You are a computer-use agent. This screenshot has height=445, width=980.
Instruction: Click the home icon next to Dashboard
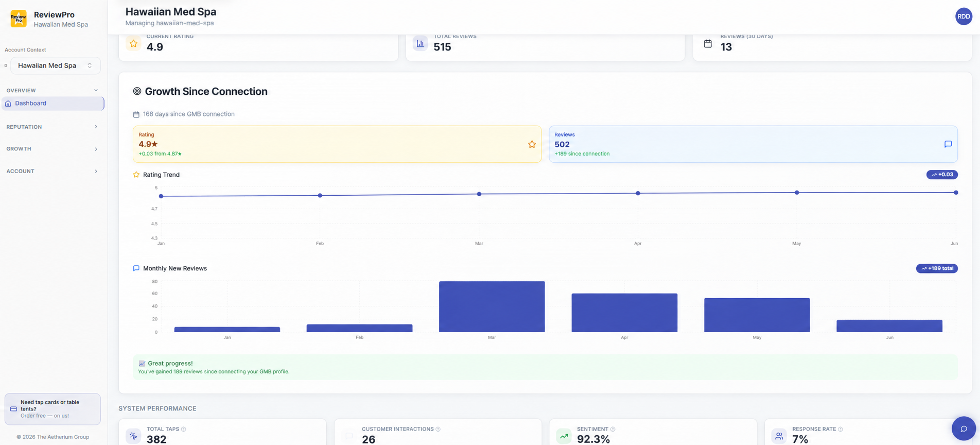(8, 104)
